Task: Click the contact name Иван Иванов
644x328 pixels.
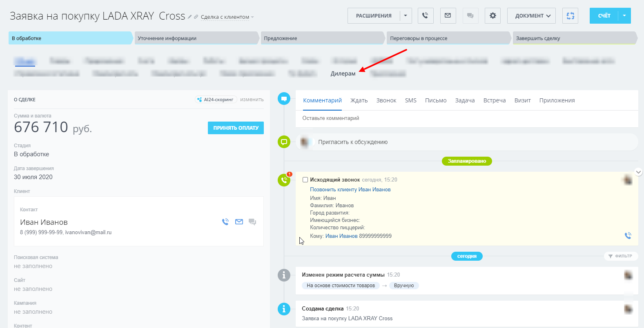Action: [44, 222]
